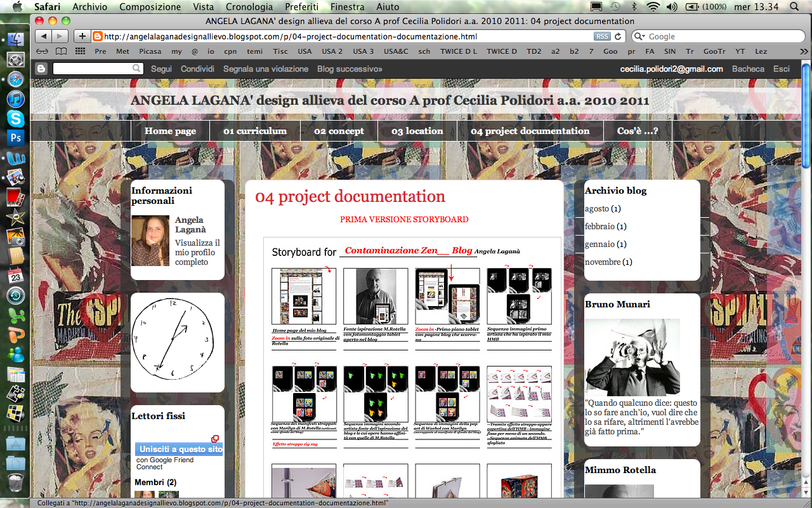812x508 pixels.
Task: Click Segnala una violazione link
Action: click(x=266, y=69)
